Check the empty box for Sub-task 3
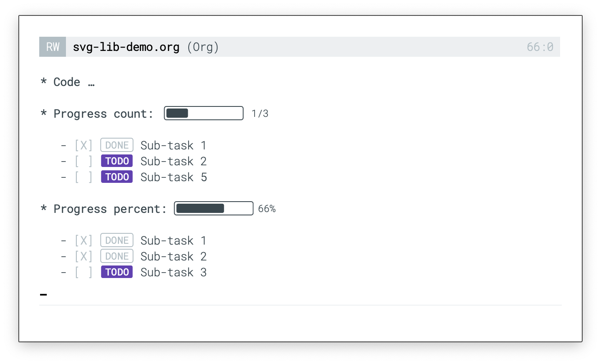 click(83, 272)
